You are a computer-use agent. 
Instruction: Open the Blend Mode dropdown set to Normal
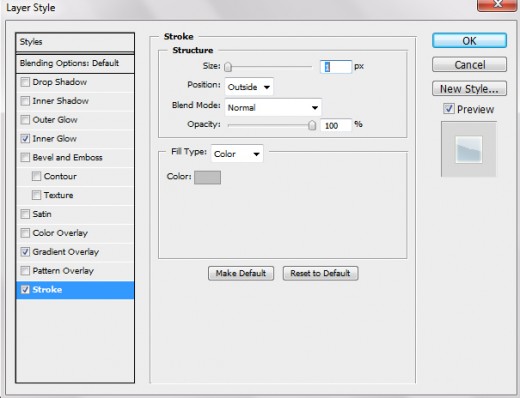click(273, 107)
